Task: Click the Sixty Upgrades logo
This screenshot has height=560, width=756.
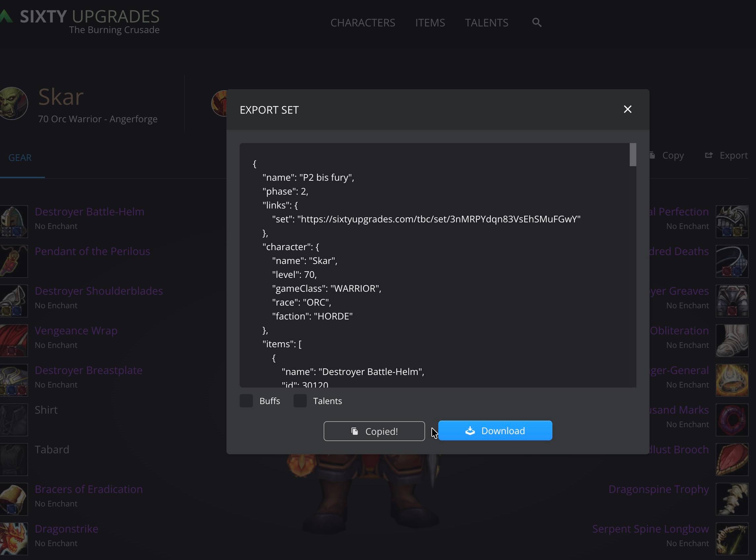Action: [80, 22]
